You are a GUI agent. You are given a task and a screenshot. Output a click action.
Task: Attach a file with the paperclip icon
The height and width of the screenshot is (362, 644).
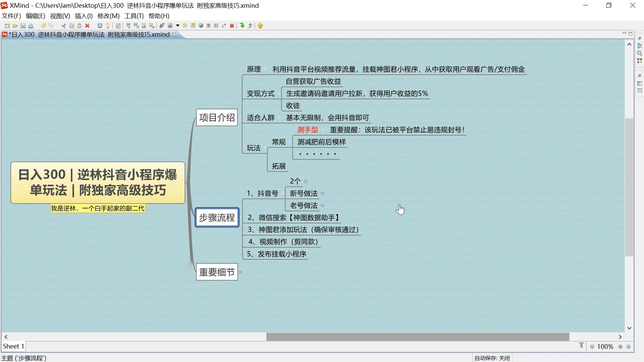coord(162,26)
